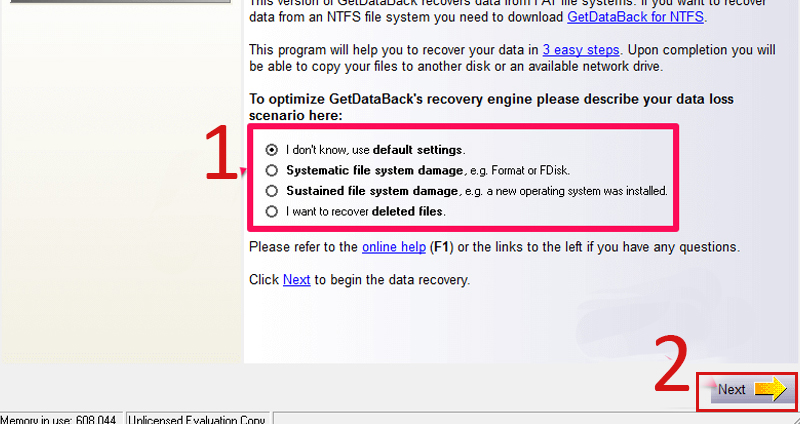Click the red number 2 annotation
The image size is (800, 424).
coord(671,364)
